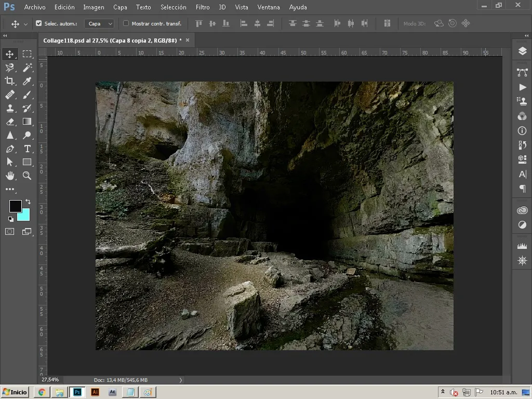
Task: Select the Magic Wand tool
Action: (27, 68)
